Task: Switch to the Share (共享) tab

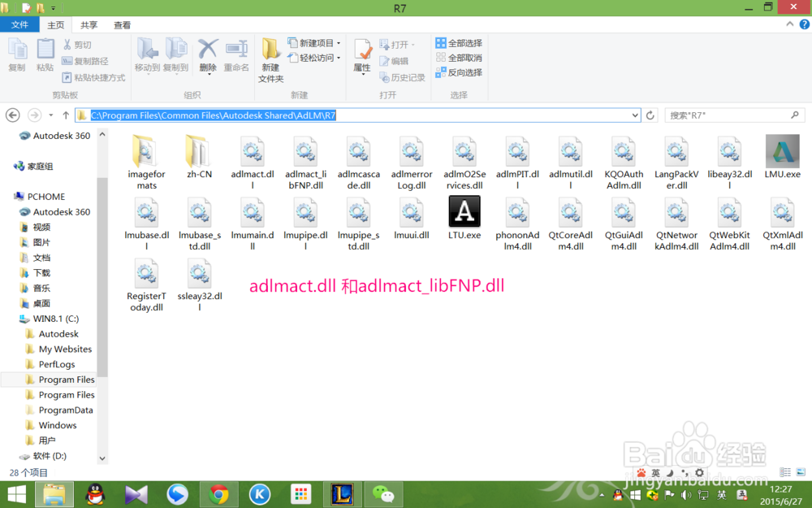Action: [89, 25]
